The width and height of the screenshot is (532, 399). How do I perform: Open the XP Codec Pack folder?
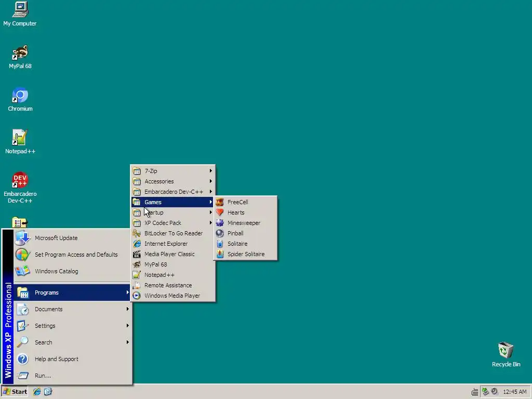(172, 223)
